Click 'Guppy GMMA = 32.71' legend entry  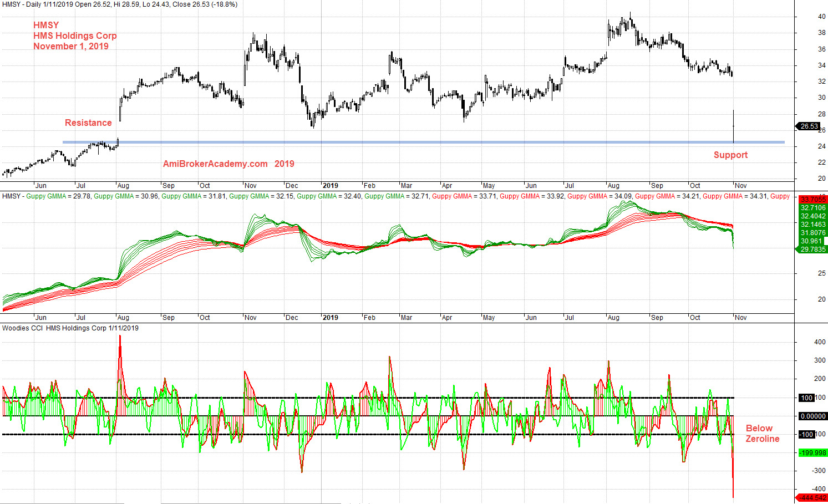(x=397, y=196)
